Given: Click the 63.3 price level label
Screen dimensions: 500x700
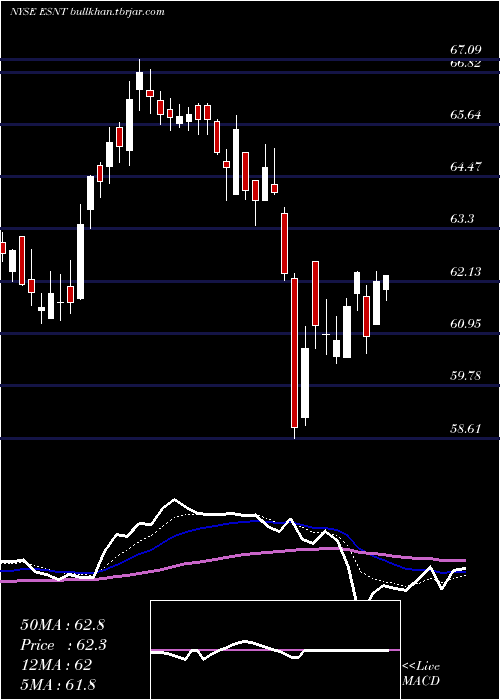Looking at the screenshot, I should point(462,219).
